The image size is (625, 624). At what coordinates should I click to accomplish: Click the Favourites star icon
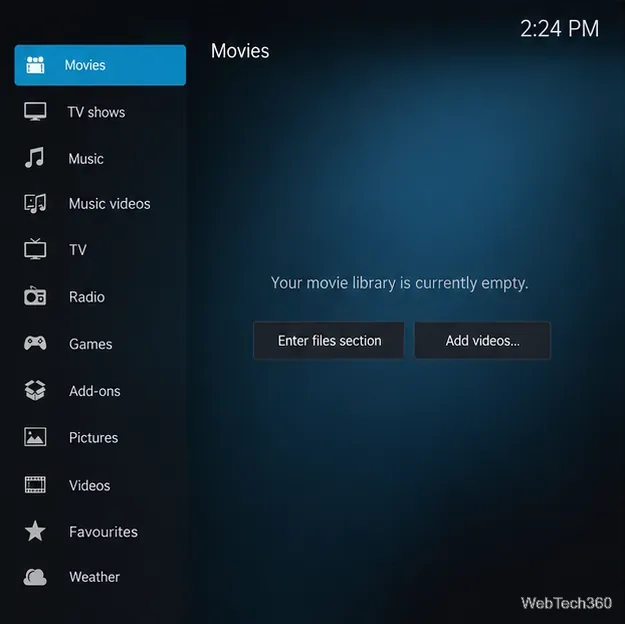(x=35, y=531)
